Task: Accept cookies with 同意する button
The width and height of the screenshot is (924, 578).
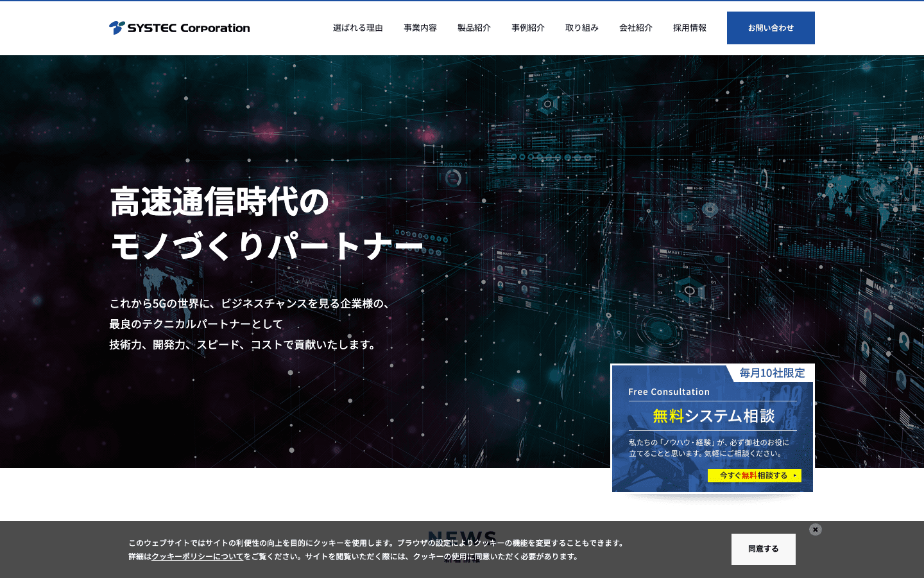Action: click(x=764, y=549)
